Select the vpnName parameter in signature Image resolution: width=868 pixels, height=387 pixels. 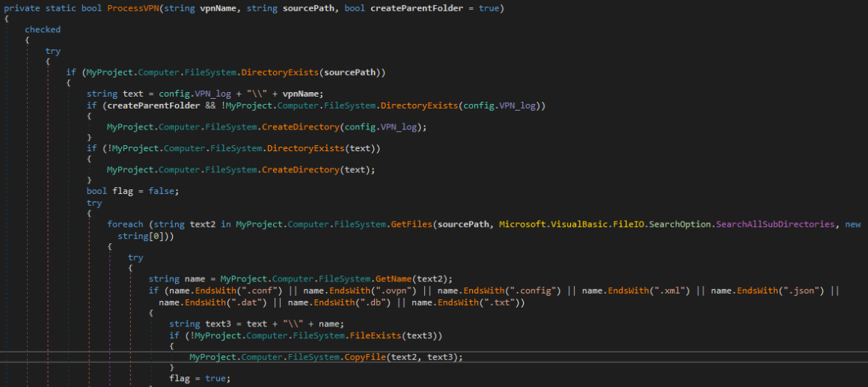click(x=218, y=10)
